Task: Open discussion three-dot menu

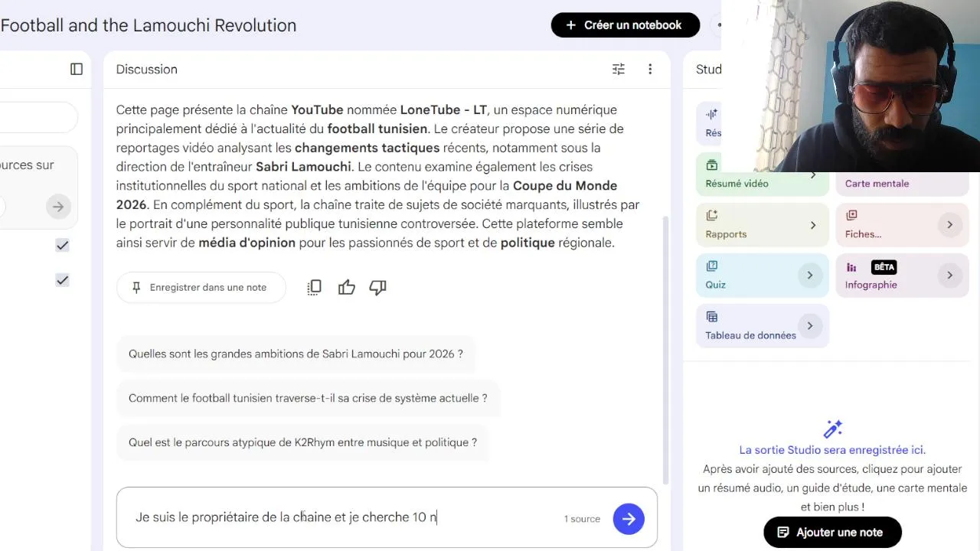Action: 650,69
